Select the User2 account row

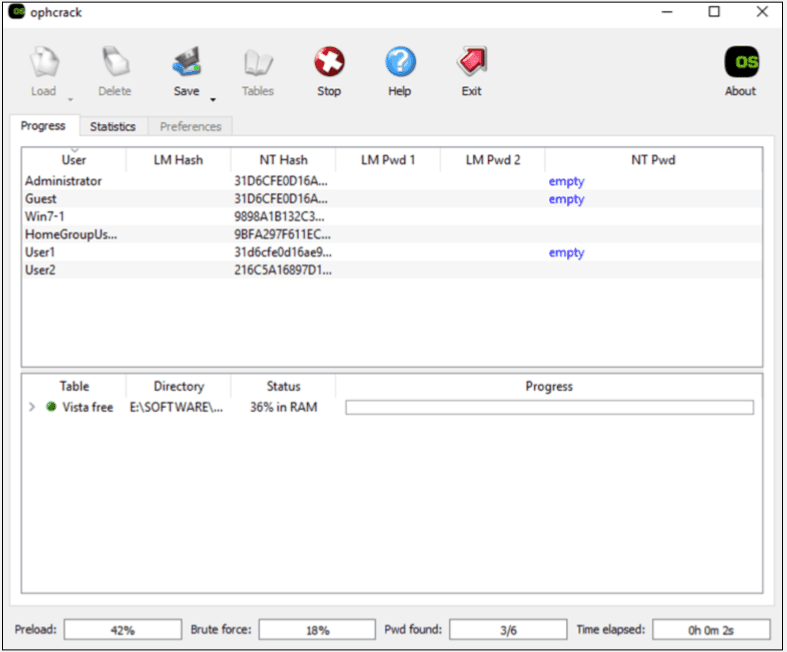[x=41, y=270]
